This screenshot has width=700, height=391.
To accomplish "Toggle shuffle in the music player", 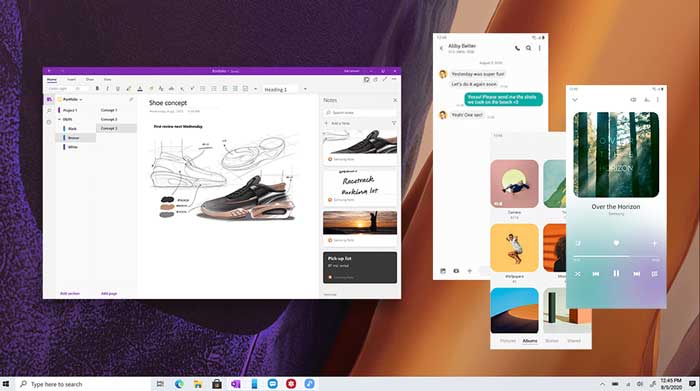I will 578,274.
